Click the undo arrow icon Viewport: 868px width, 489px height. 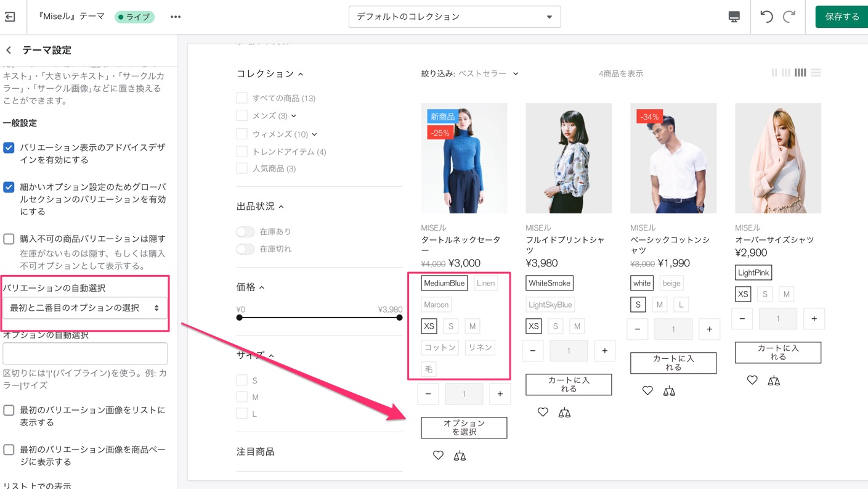[x=766, y=17]
